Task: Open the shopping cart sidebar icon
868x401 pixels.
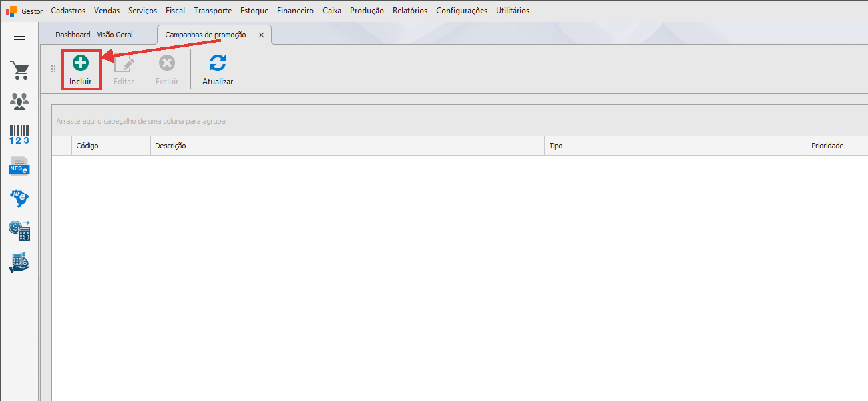Action: pos(19,70)
